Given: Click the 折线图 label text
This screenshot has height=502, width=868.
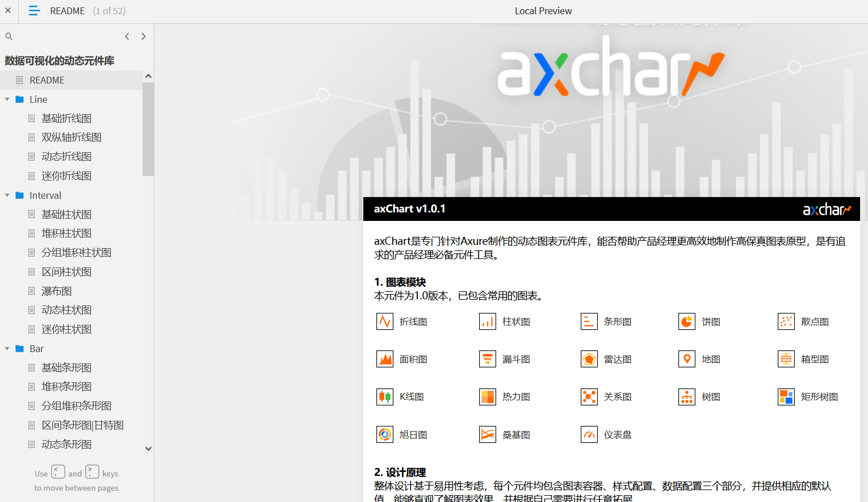Looking at the screenshot, I should tap(413, 321).
